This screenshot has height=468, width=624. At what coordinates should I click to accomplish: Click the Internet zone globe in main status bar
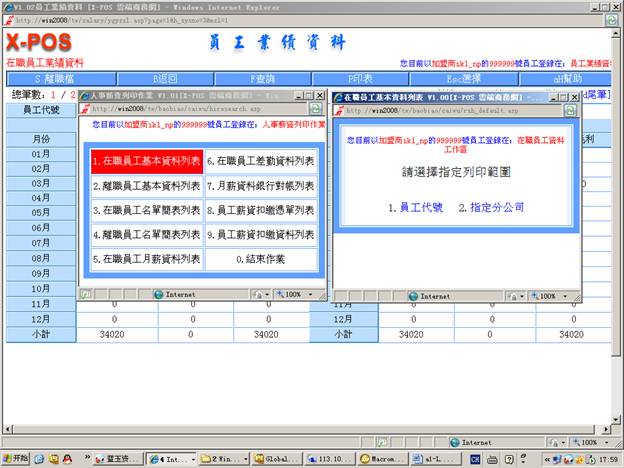click(x=453, y=441)
